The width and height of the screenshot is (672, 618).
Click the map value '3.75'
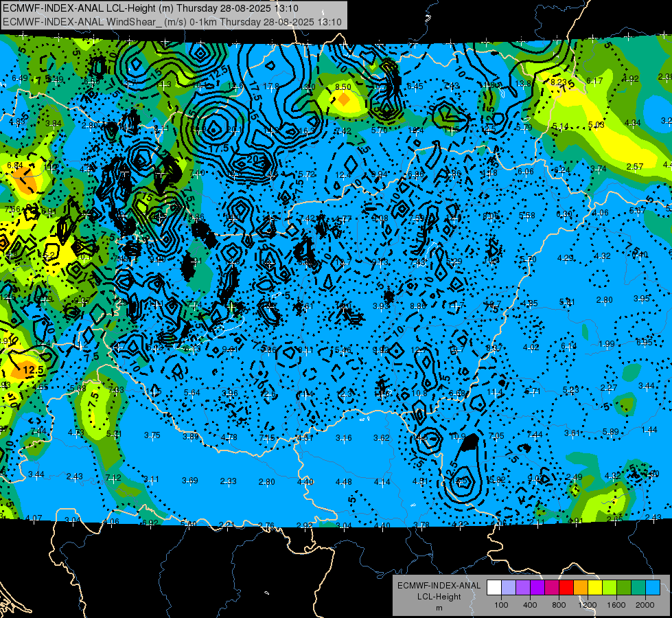152,435
